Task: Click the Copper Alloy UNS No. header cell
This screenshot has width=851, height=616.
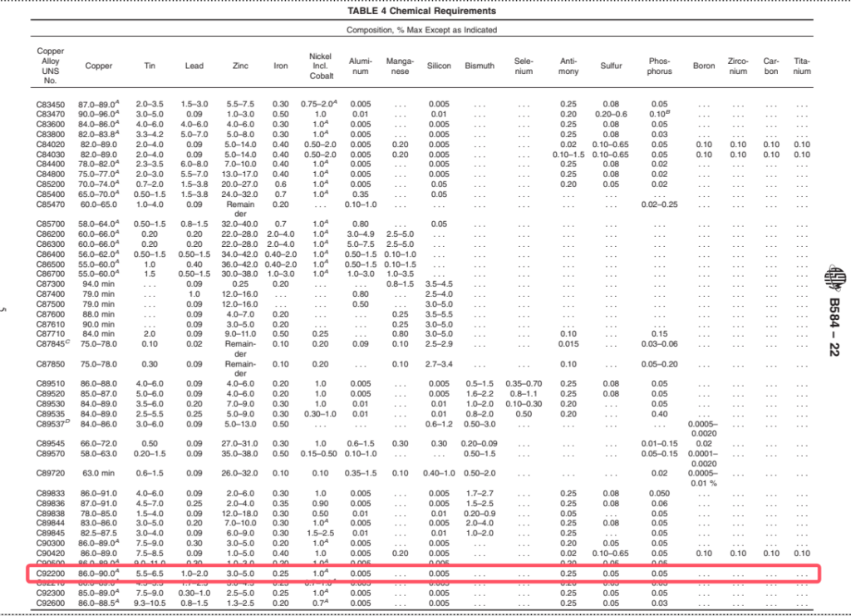Action: click(51, 67)
